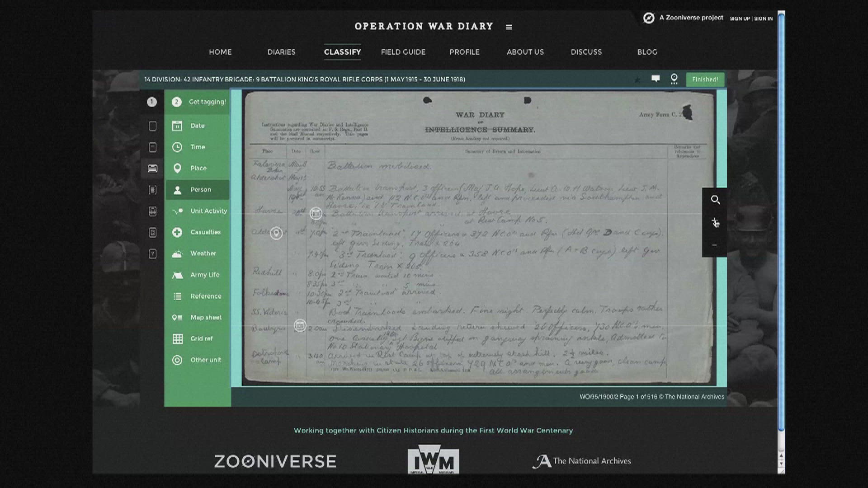Open the hamburger menu beside site title
This screenshot has width=868, height=488.
(509, 27)
